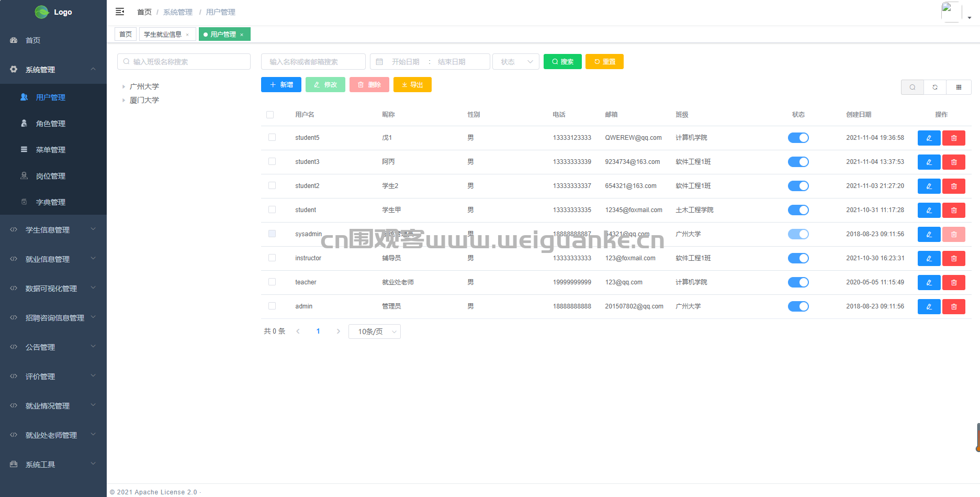Close the 学生就业信息 tab
The height and width of the screenshot is (497, 980).
187,35
